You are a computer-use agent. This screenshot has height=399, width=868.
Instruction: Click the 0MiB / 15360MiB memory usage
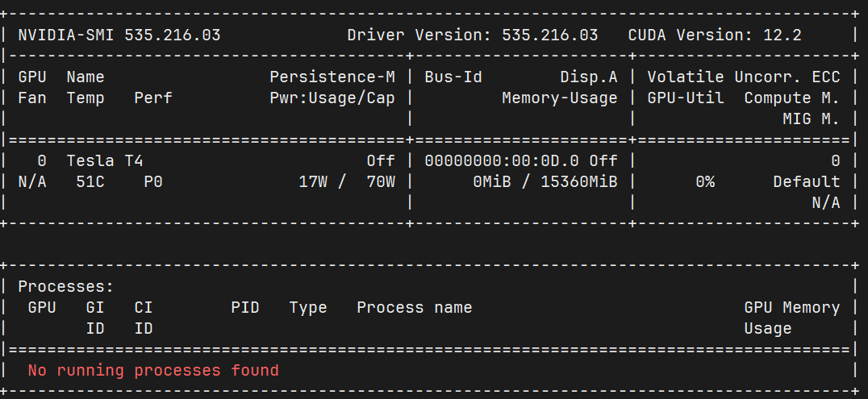click(545, 182)
